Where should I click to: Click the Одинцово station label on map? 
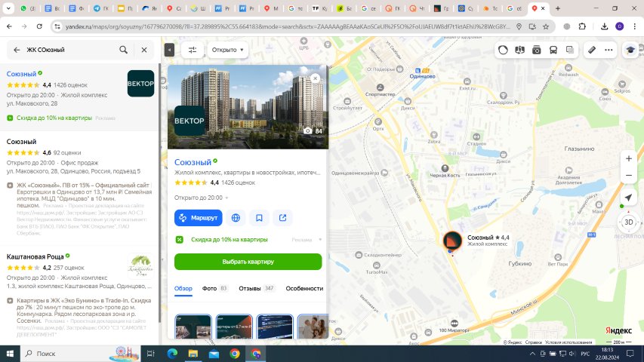coord(422,76)
